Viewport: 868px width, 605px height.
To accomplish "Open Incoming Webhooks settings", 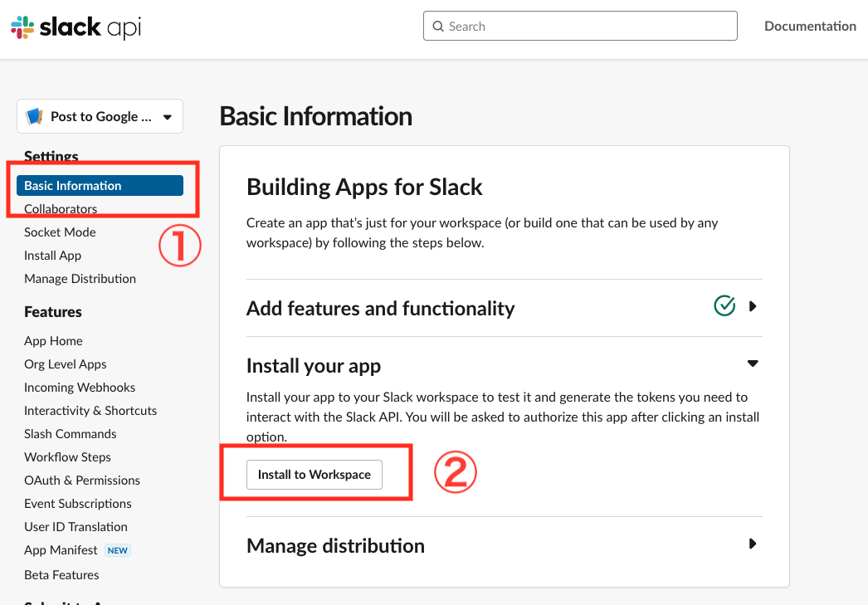I will pyautogui.click(x=80, y=387).
